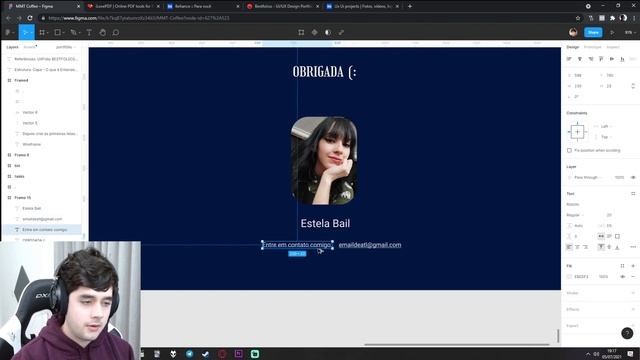This screenshot has height=360, width=640.
Task: Click the Use as mask icon
Action: (x=328, y=32)
